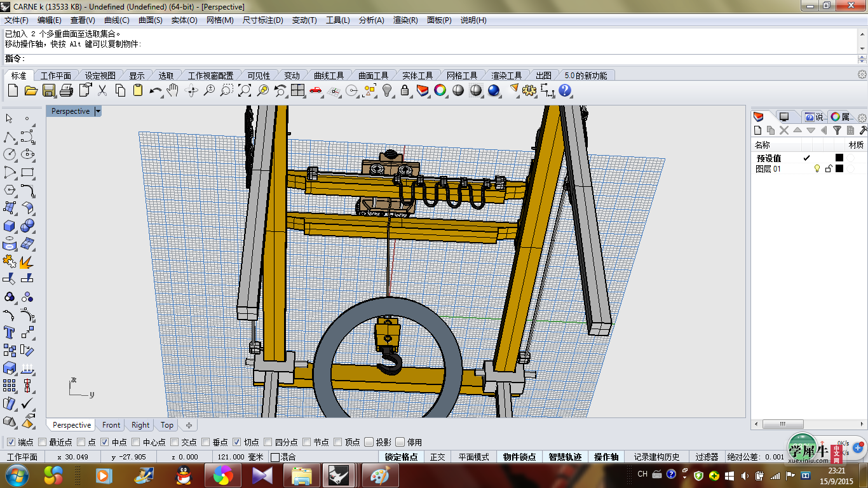
Task: Add a viewport tab with the plus button
Action: [x=189, y=425]
